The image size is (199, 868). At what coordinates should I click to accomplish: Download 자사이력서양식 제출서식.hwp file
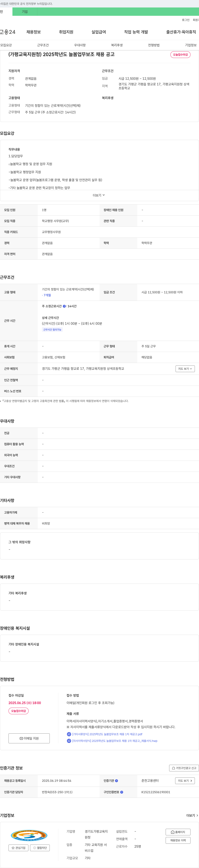(x=115, y=741)
